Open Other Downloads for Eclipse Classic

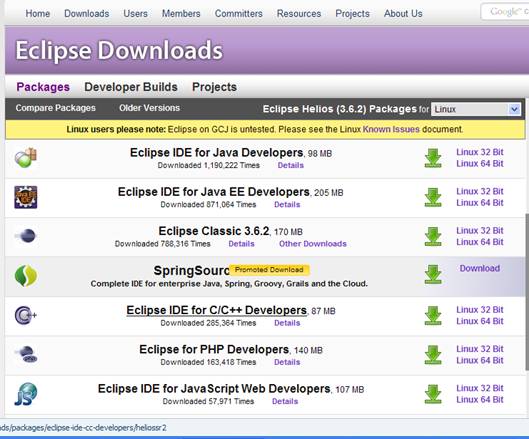[313, 244]
